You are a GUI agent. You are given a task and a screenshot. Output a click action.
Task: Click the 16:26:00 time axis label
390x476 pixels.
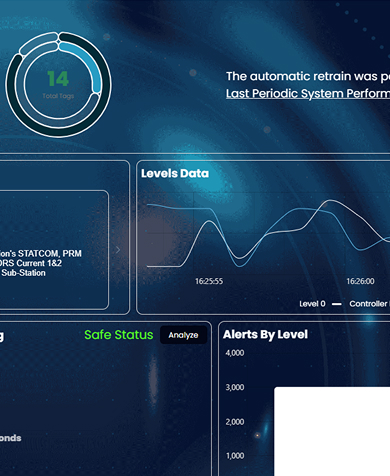pos(360,281)
